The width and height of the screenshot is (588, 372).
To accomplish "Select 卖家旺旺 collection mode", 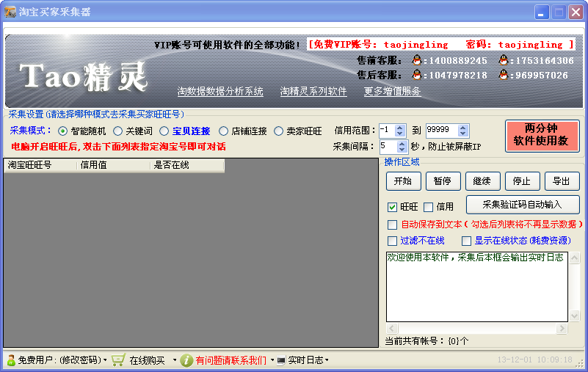I will coord(278,131).
